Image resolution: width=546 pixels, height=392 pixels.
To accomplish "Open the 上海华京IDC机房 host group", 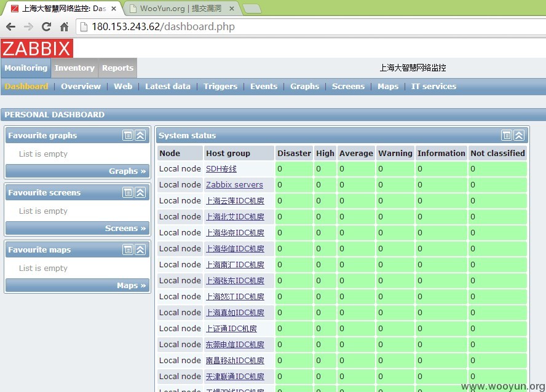I will coord(235,233).
